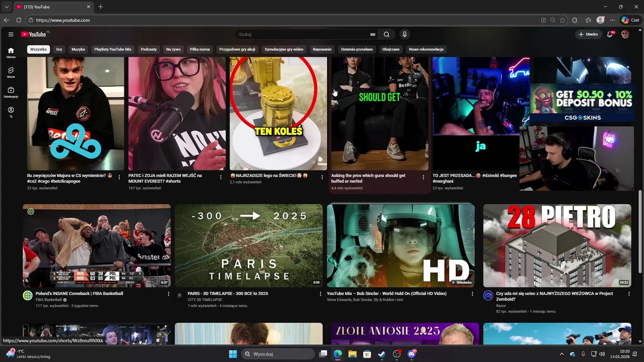This screenshot has height=362, width=644.
Task: Open Windows Start menu
Action: pos(233,354)
